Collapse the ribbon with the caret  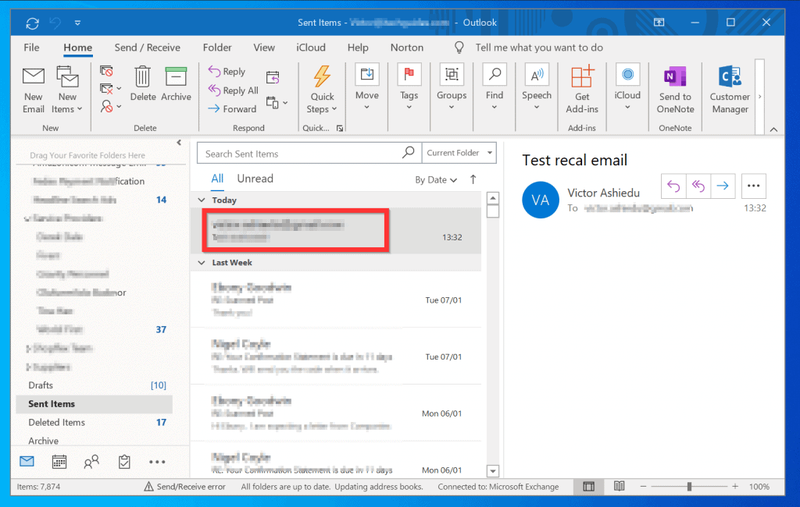773,130
